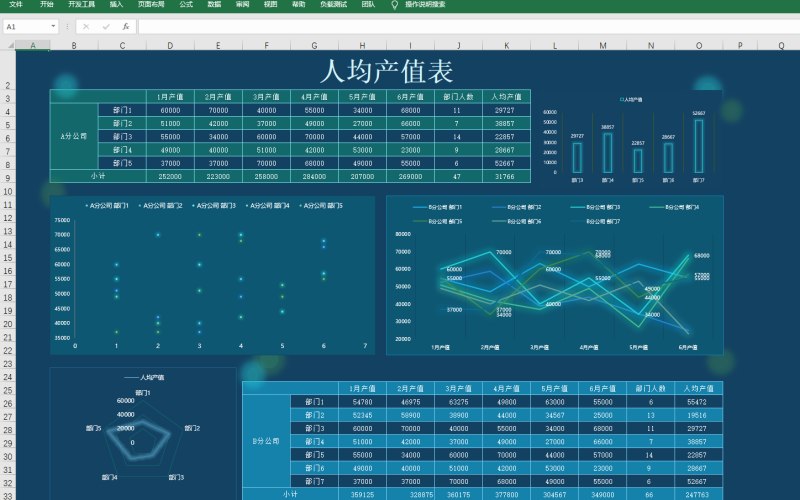This screenshot has width=800, height=500.
Task: Switch to the 帮助 tab
Action: [x=298, y=4]
